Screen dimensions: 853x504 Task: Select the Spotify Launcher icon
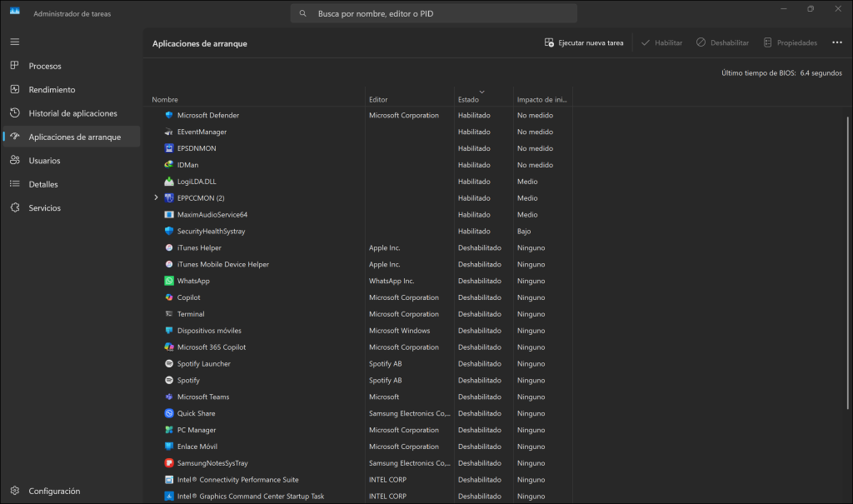(169, 364)
